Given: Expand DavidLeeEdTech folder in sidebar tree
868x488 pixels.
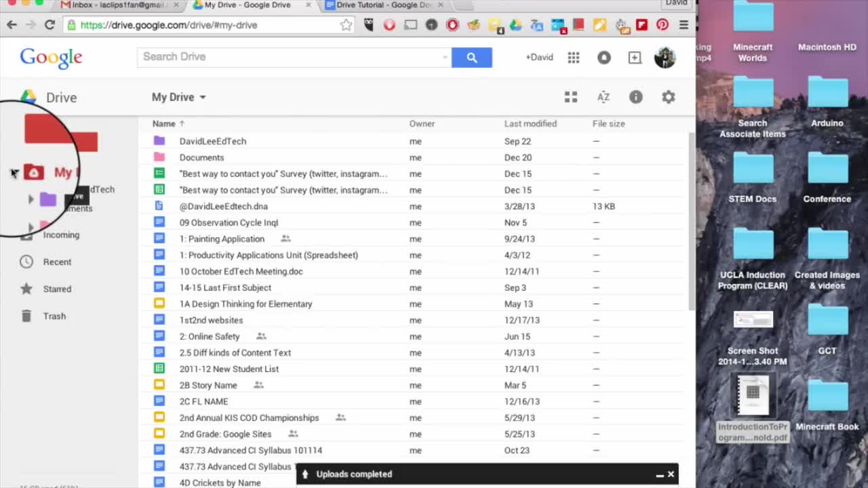Looking at the screenshot, I should click(31, 199).
